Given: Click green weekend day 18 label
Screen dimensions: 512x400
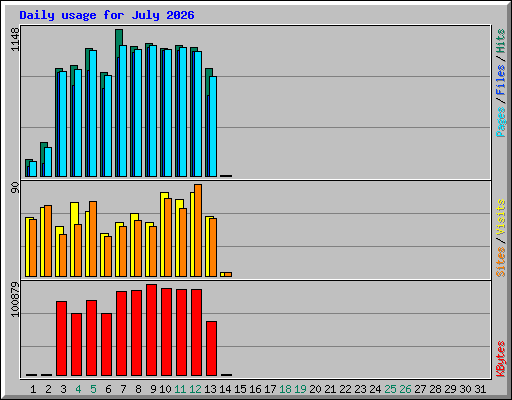Looking at the screenshot, I should pyautogui.click(x=285, y=389).
